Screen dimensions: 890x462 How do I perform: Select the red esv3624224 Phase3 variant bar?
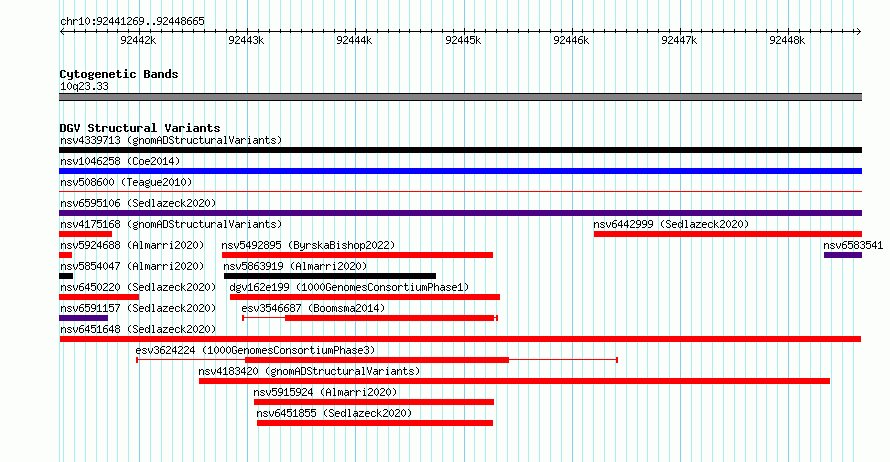377,360
